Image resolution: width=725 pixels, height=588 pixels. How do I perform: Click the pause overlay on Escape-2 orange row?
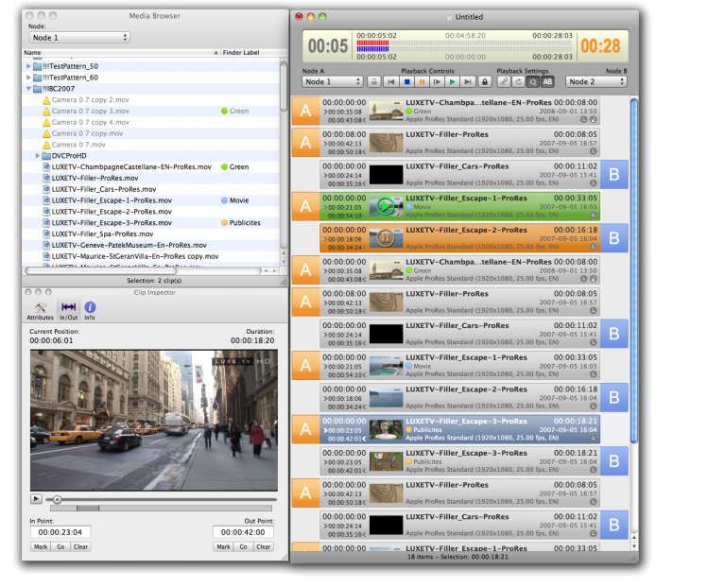pyautogui.click(x=385, y=238)
